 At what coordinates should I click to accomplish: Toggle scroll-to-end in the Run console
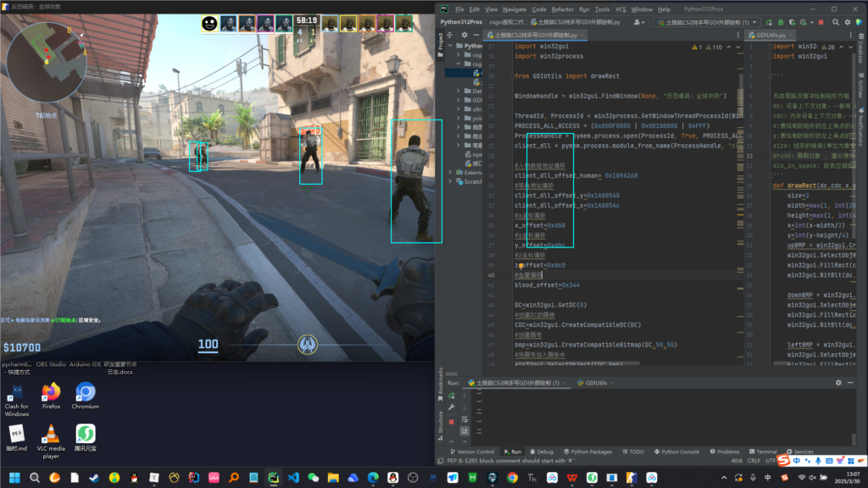point(465,431)
